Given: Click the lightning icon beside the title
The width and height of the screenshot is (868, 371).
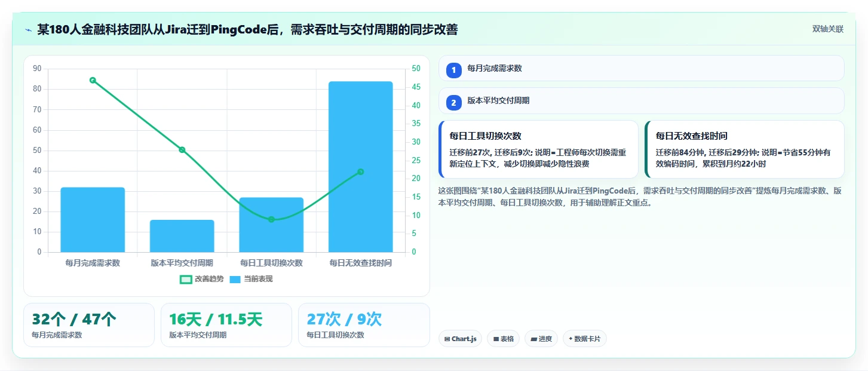Looking at the screenshot, I should click(x=28, y=29).
